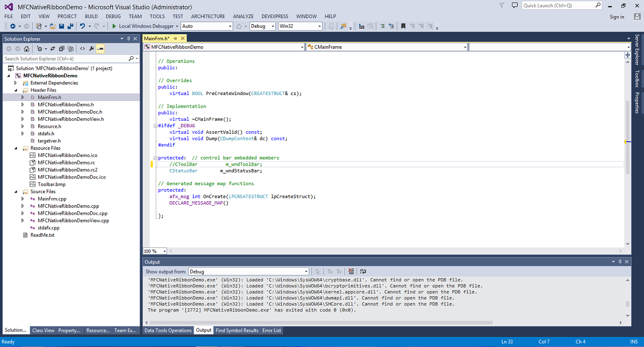
Task: Click the Find in Files toolbar icon
Action: pos(344,26)
